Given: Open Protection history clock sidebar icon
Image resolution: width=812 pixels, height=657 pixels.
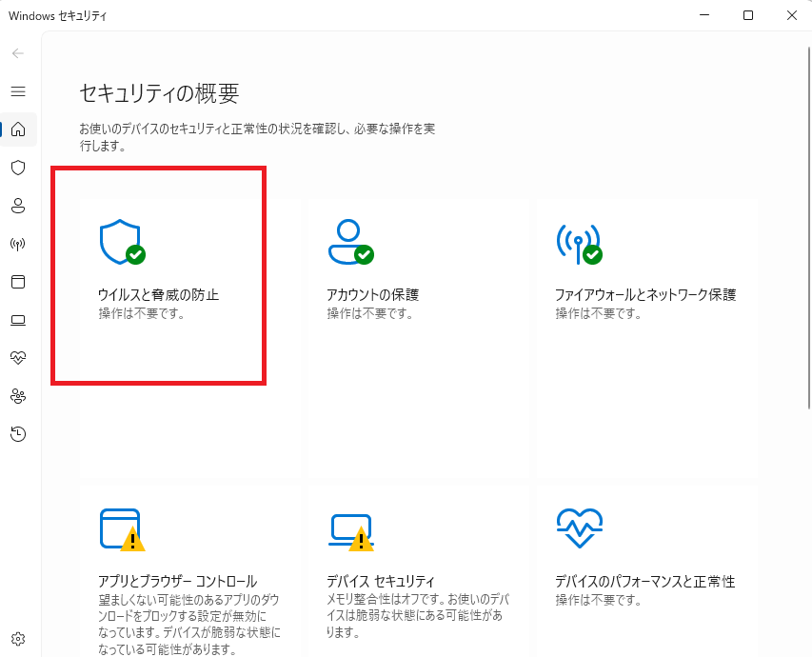Looking at the screenshot, I should point(17,434).
